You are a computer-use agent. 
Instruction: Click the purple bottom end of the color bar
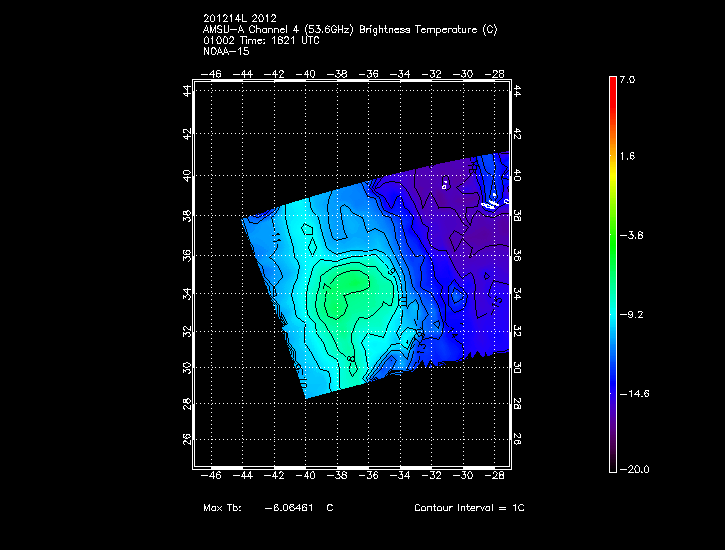coord(612,464)
